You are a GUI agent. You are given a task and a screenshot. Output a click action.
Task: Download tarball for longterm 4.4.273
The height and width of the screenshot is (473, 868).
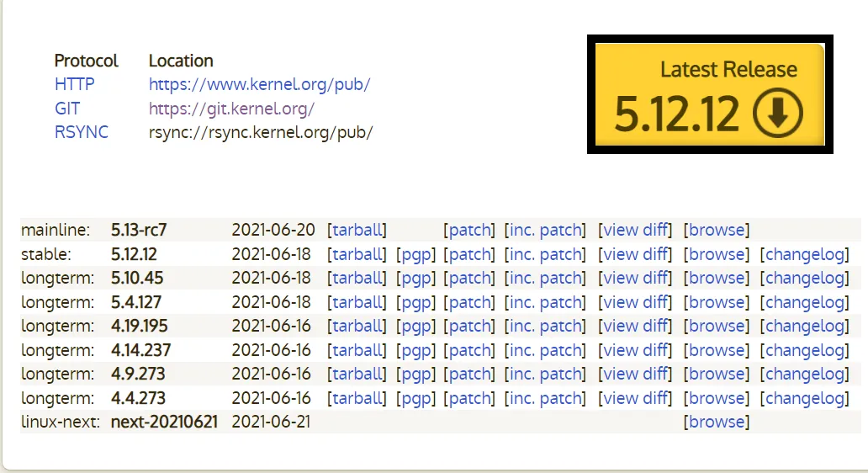click(x=357, y=398)
